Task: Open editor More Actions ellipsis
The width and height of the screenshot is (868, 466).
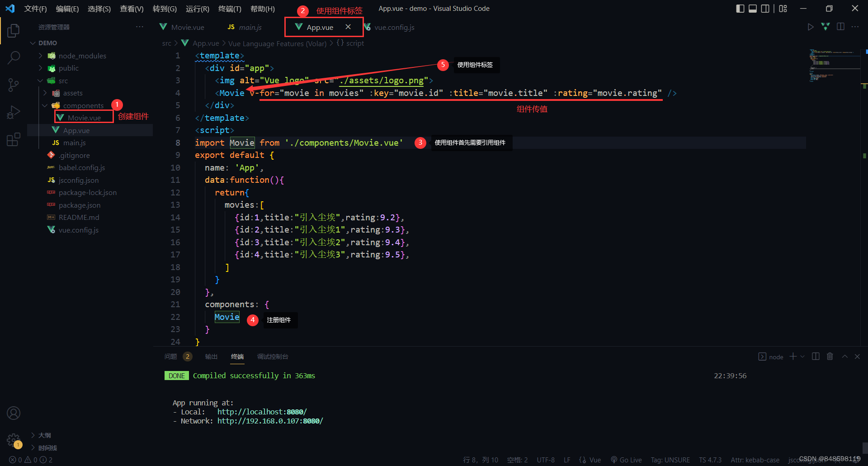Action: [855, 27]
